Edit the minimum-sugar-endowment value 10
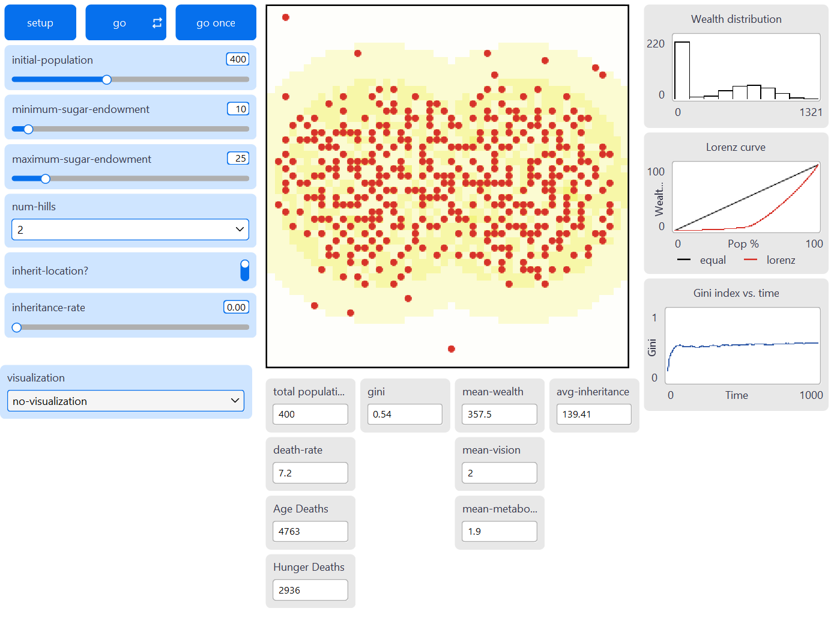840x617 pixels. click(x=238, y=109)
